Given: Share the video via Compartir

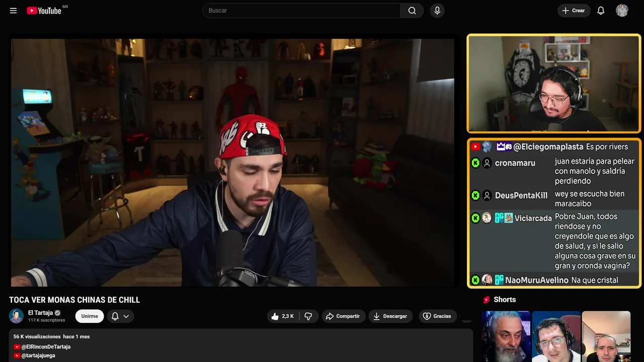Looking at the screenshot, I should tap(343, 316).
